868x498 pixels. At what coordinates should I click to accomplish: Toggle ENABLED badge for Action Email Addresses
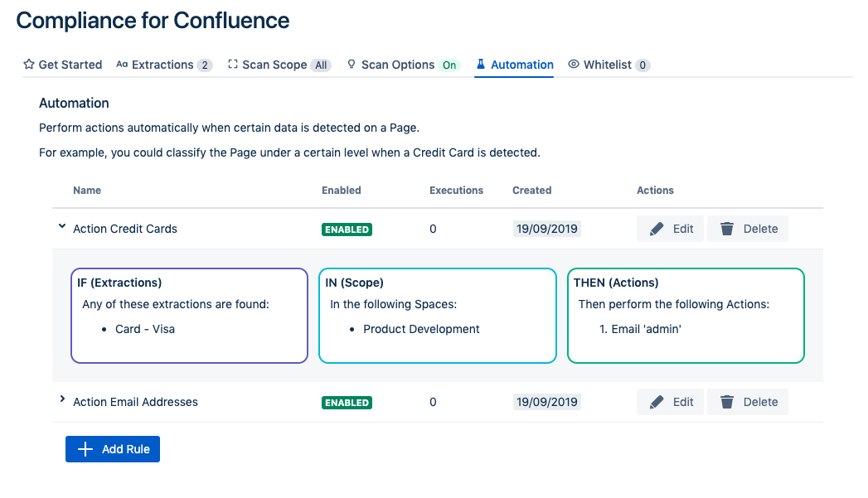coord(347,403)
